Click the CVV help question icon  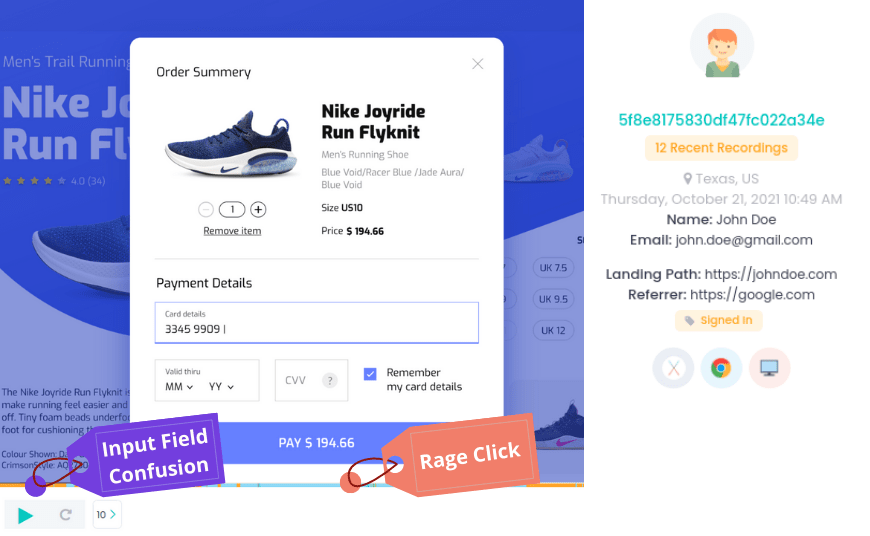[330, 380]
